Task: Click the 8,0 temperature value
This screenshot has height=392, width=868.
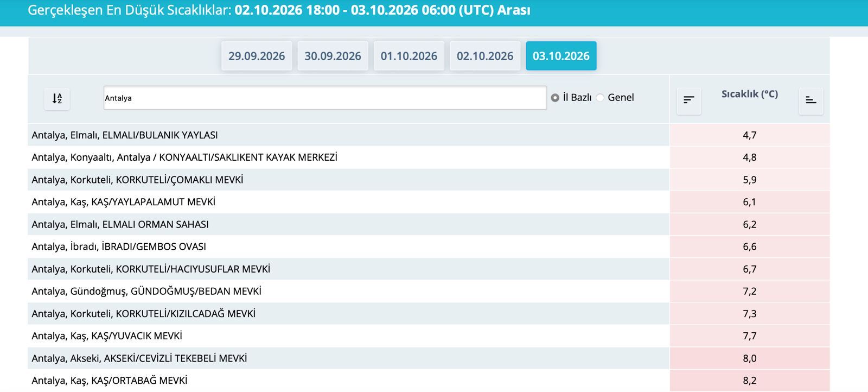Action: (750, 358)
